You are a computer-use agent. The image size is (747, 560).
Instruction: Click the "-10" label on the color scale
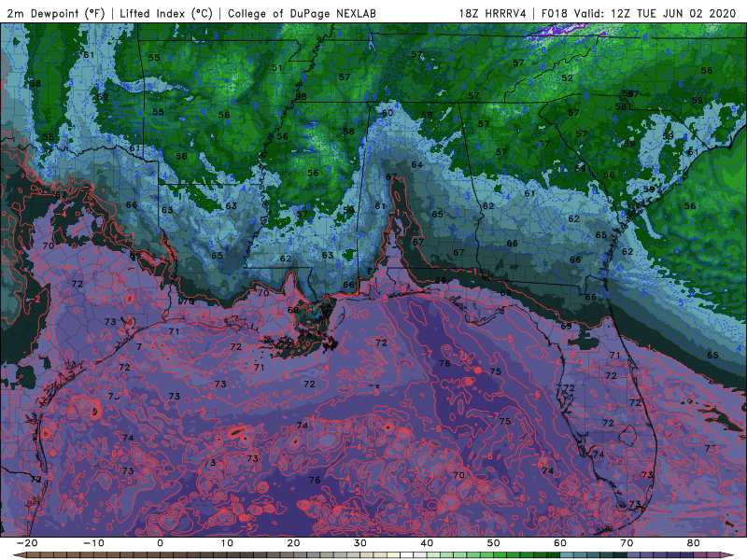(x=93, y=543)
